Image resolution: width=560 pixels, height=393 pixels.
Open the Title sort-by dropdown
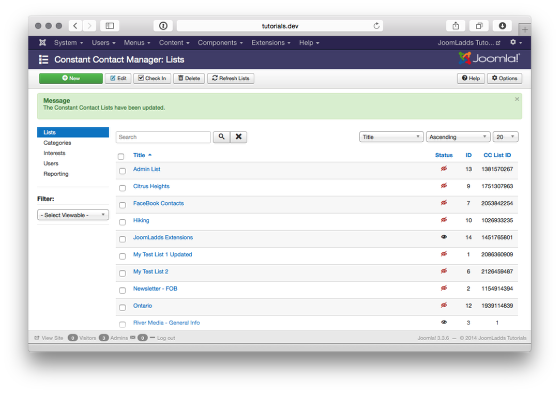(391, 137)
